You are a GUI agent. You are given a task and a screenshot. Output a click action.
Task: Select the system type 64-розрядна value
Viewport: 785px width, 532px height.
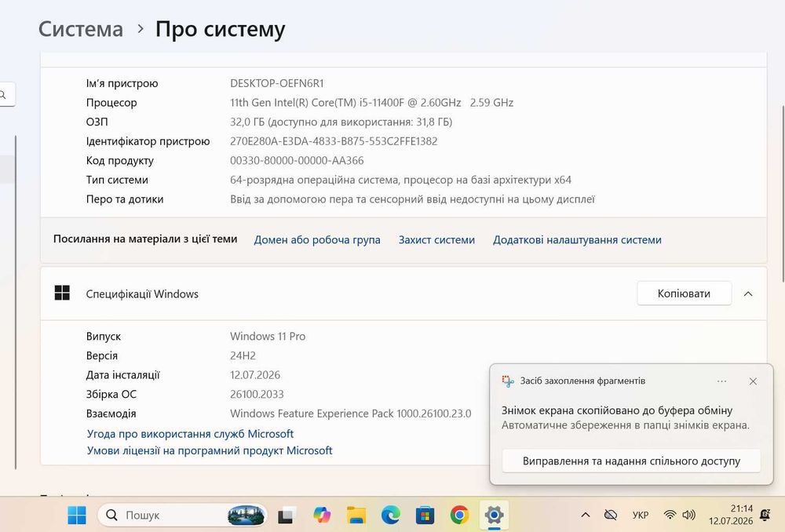(x=400, y=180)
